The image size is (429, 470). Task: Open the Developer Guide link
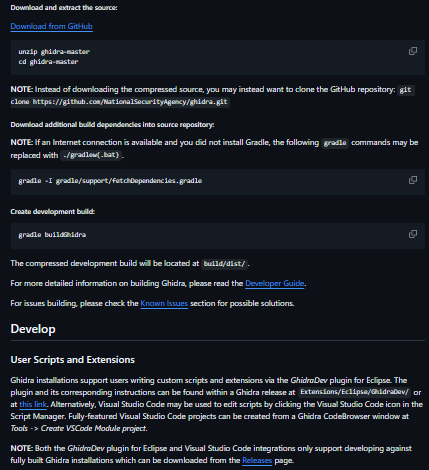point(274,283)
